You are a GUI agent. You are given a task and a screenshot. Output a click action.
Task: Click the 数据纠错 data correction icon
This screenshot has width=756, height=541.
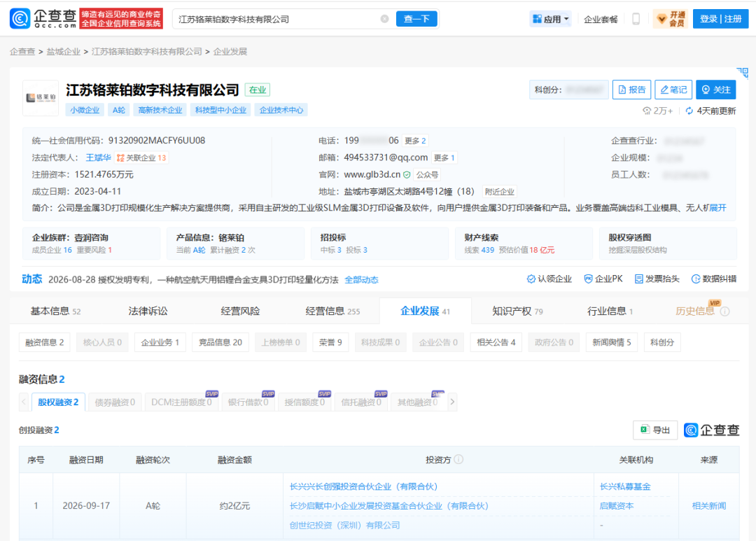696,279
